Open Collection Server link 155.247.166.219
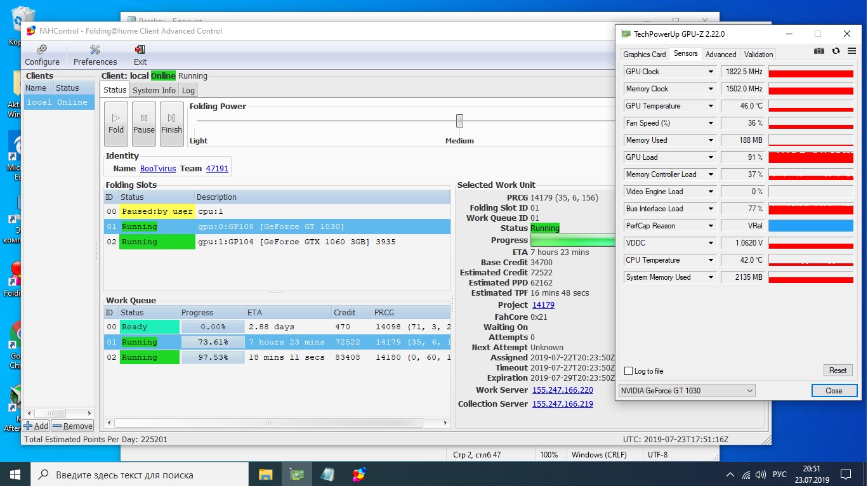Image resolution: width=868 pixels, height=486 pixels. (563, 404)
